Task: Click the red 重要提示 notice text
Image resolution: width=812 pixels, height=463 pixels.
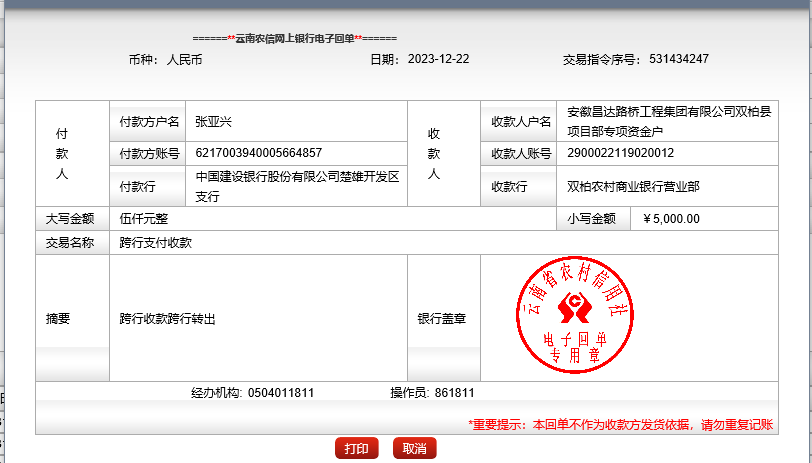Action: tap(620, 424)
